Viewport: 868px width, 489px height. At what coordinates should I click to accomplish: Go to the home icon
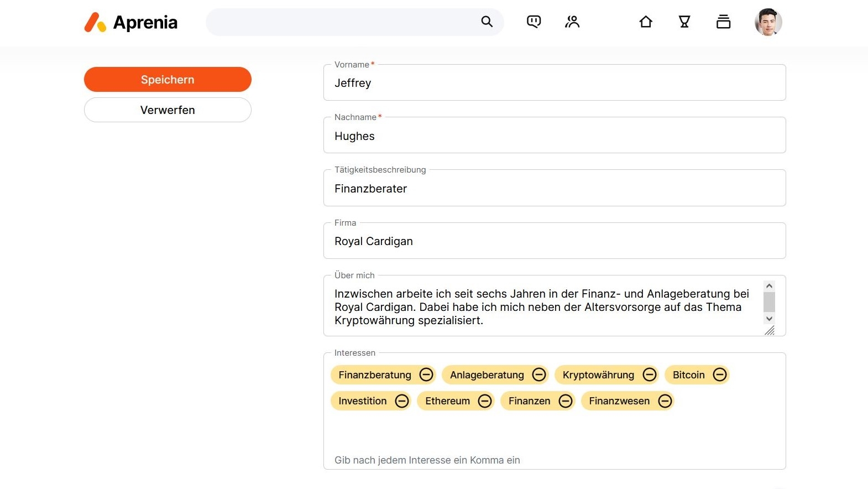[646, 22]
